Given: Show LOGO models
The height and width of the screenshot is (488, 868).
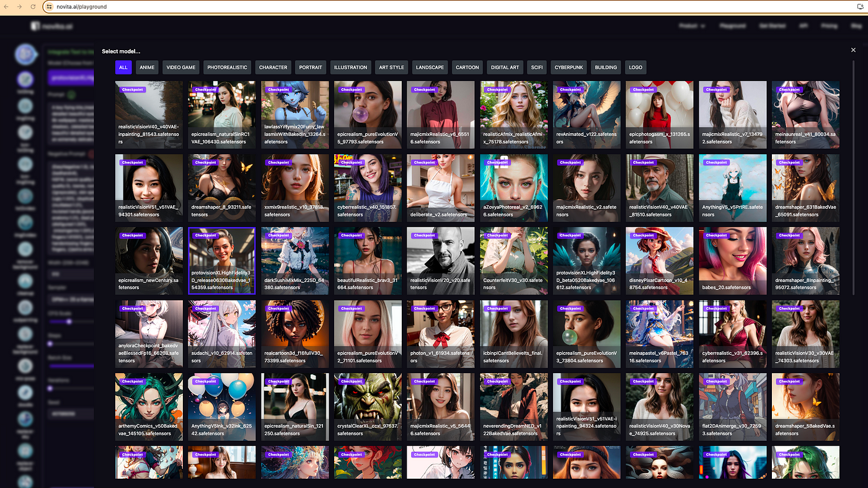Looking at the screenshot, I should click(x=635, y=68).
